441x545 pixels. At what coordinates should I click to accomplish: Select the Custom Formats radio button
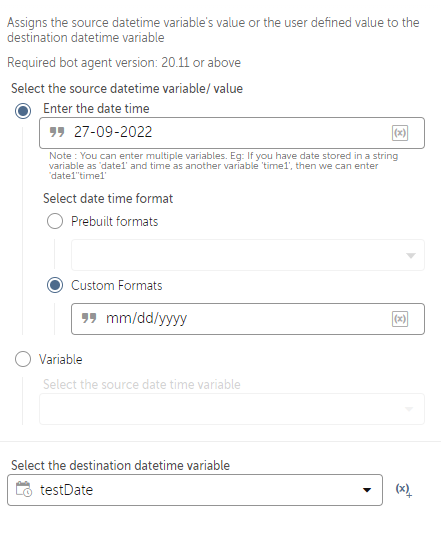pyautogui.click(x=55, y=285)
